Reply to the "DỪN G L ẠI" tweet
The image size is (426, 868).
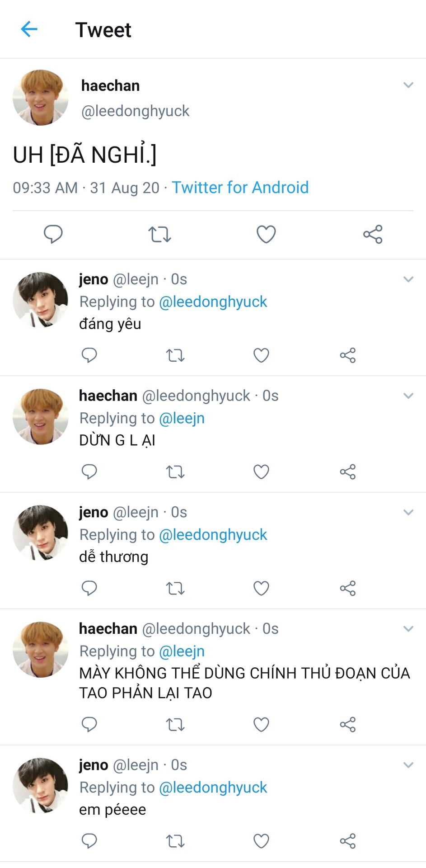point(89,472)
